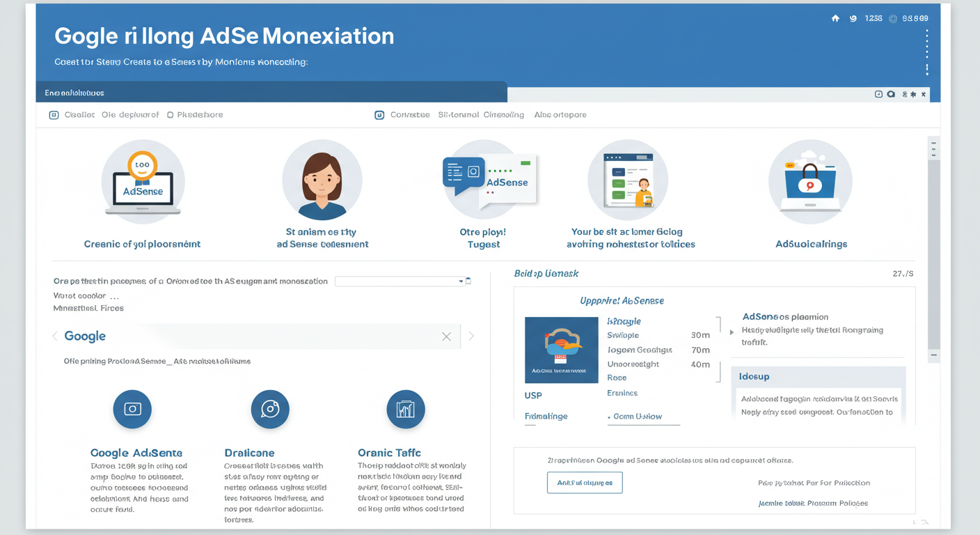This screenshot has width=980, height=535.
Task: Click the scrollbar's top arrow marks
Action: pos(934,148)
